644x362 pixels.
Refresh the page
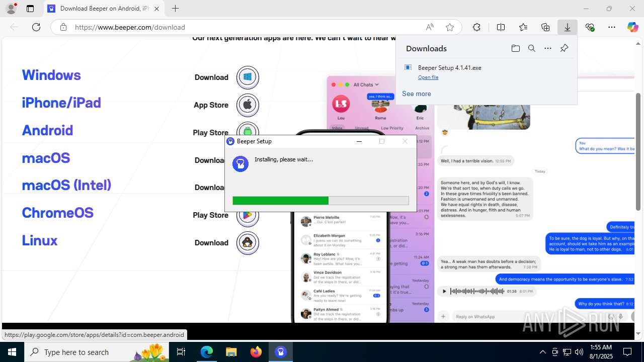pos(36,27)
